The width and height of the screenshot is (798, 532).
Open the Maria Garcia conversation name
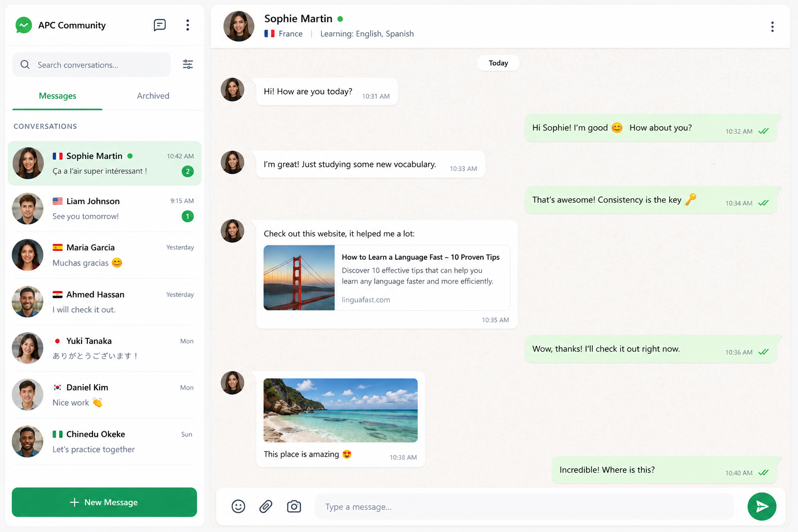point(90,247)
